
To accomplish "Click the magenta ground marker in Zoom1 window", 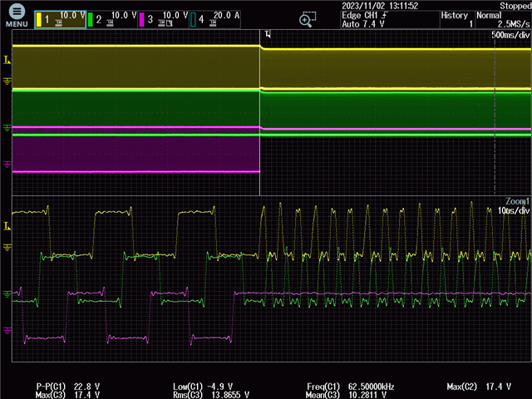I will 7,331.
